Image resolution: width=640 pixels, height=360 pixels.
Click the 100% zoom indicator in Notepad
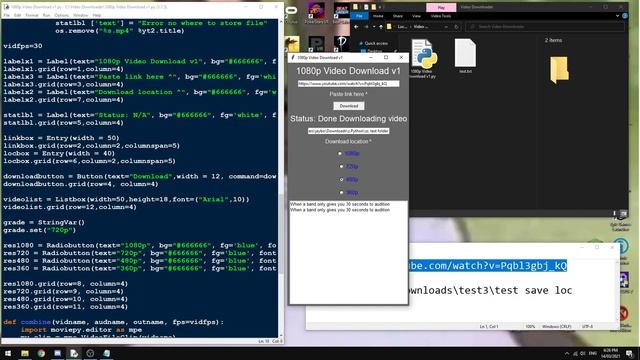(530, 327)
